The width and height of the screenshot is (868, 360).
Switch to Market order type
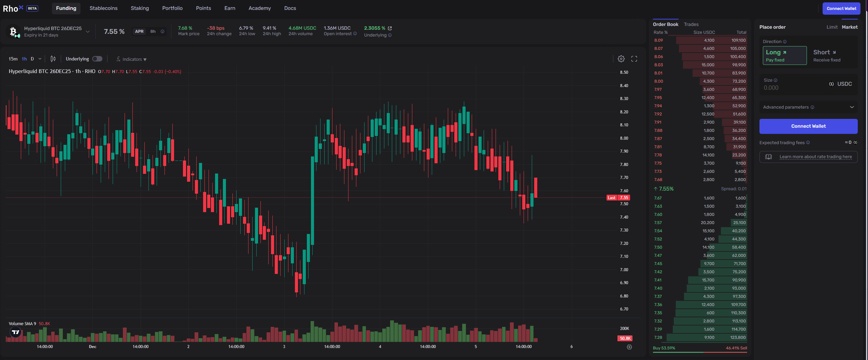pyautogui.click(x=850, y=27)
